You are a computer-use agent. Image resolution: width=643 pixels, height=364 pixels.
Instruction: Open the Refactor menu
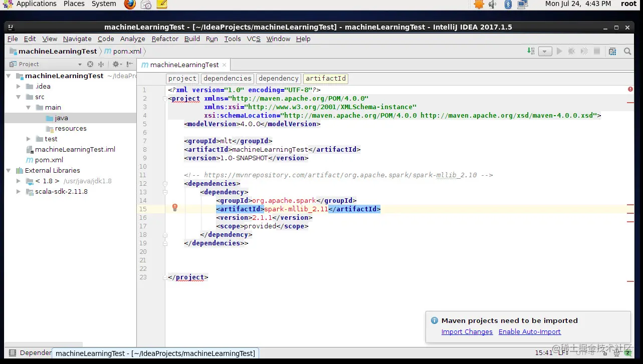click(165, 39)
